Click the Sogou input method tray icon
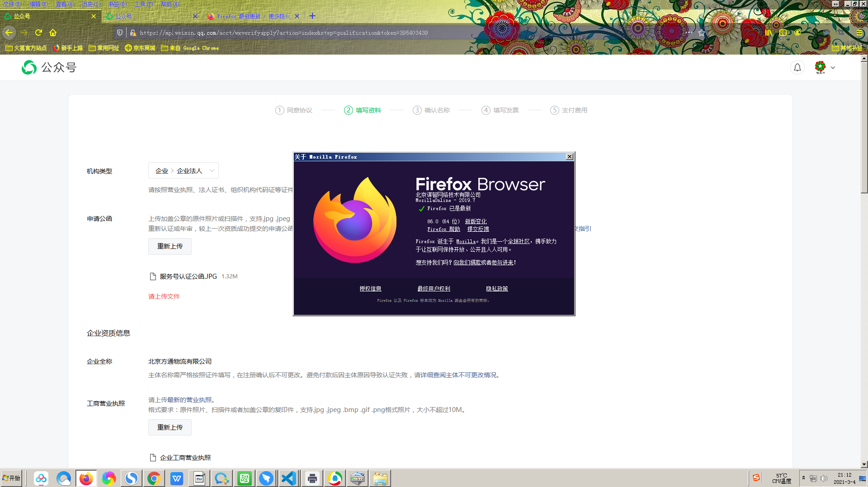The image size is (868, 487). tap(756, 478)
